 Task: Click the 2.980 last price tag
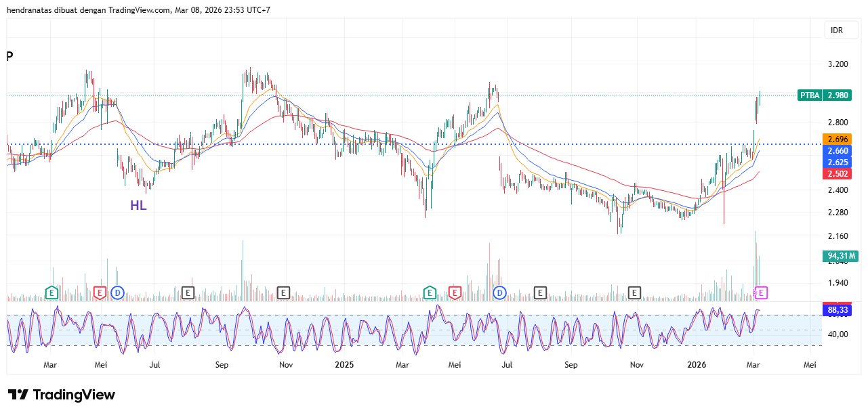[838, 95]
